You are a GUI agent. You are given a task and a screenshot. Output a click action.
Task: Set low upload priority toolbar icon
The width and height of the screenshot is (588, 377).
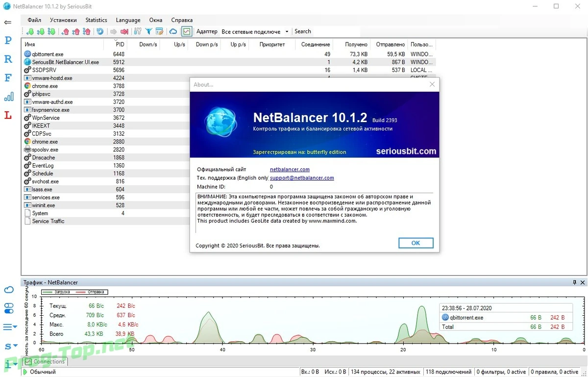coord(65,32)
